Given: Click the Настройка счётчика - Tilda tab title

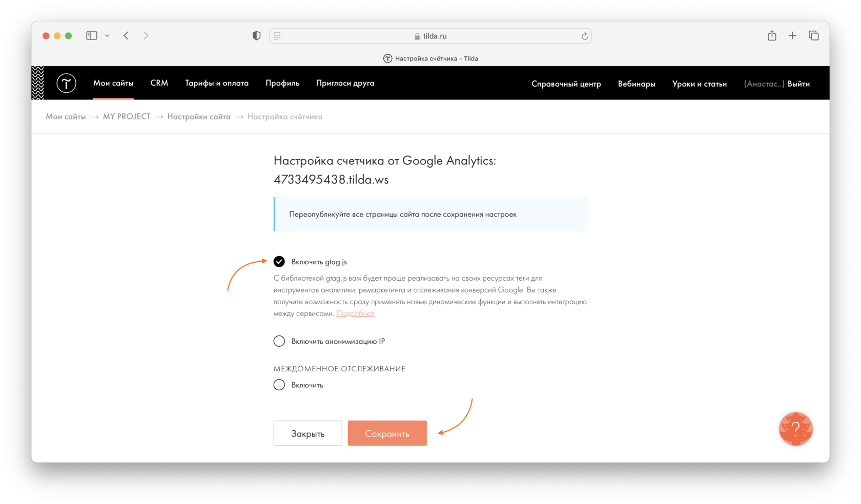Looking at the screenshot, I should [436, 58].
